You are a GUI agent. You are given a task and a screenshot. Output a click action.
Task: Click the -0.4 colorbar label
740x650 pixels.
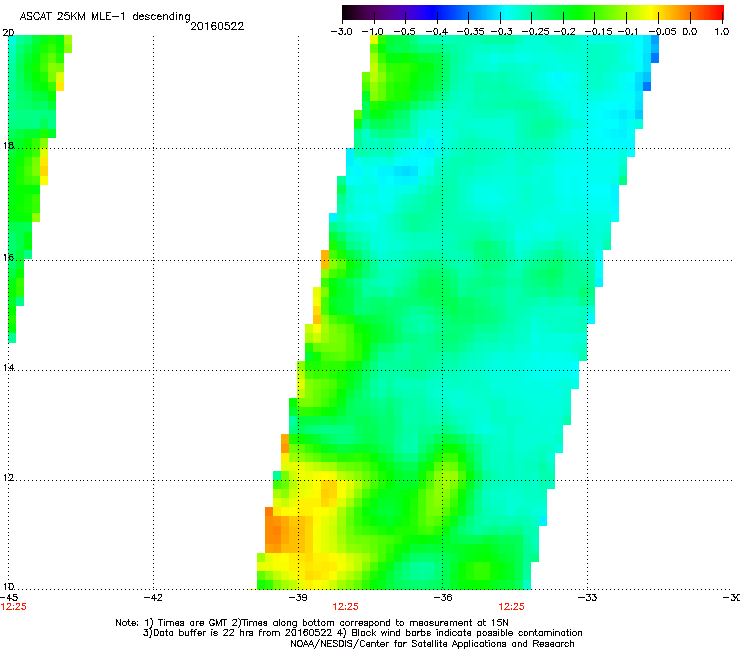point(437,32)
